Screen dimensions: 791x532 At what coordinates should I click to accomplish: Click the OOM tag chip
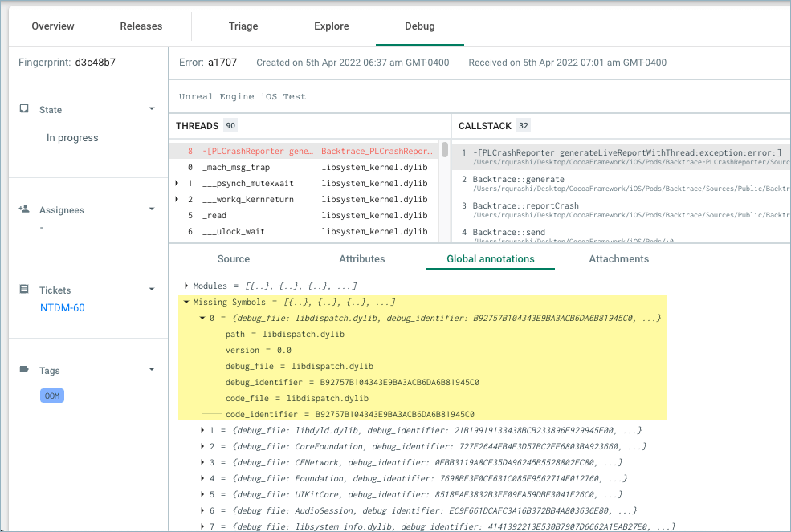[x=52, y=396]
